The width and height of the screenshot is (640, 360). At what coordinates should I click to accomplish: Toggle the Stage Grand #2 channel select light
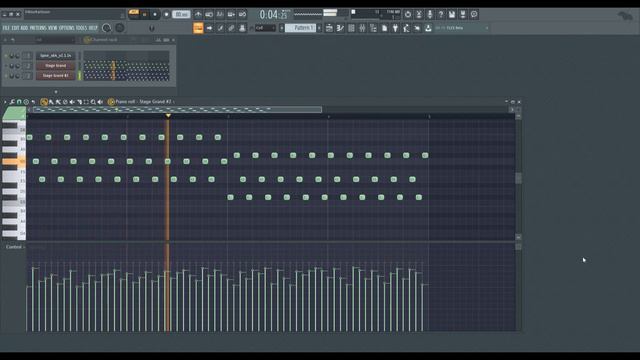[79, 76]
